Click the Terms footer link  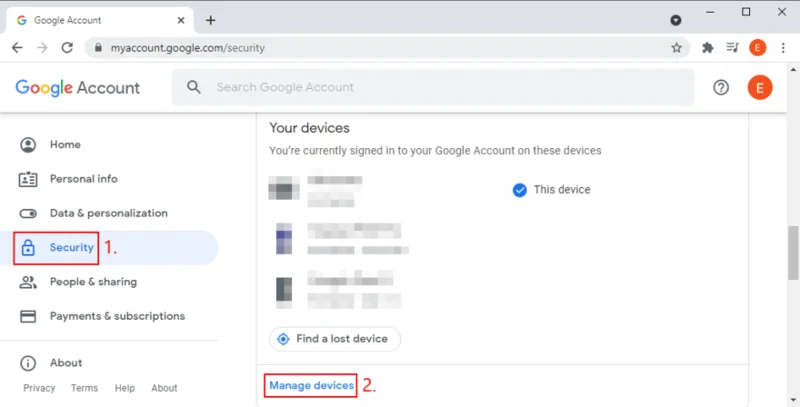tap(84, 388)
